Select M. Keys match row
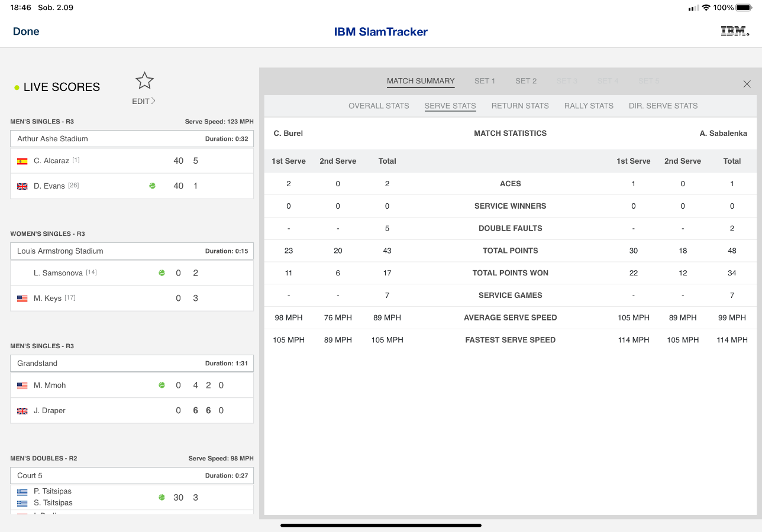 132,298
